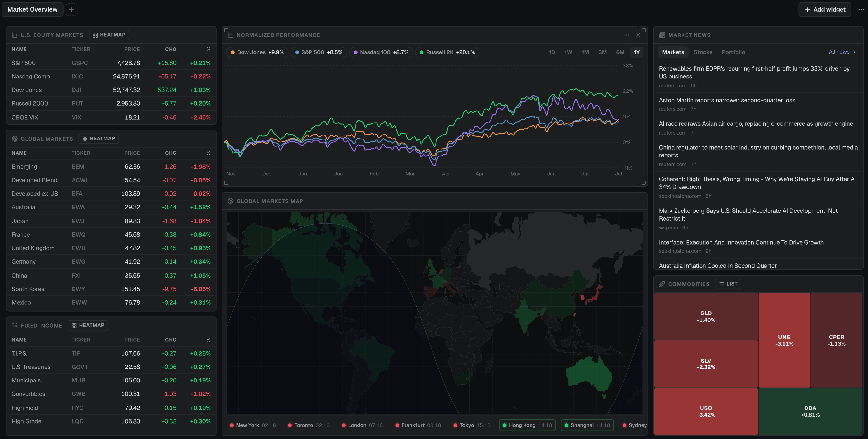The image size is (868, 439).
Task: Select the 1W chart timeframe
Action: (x=568, y=53)
